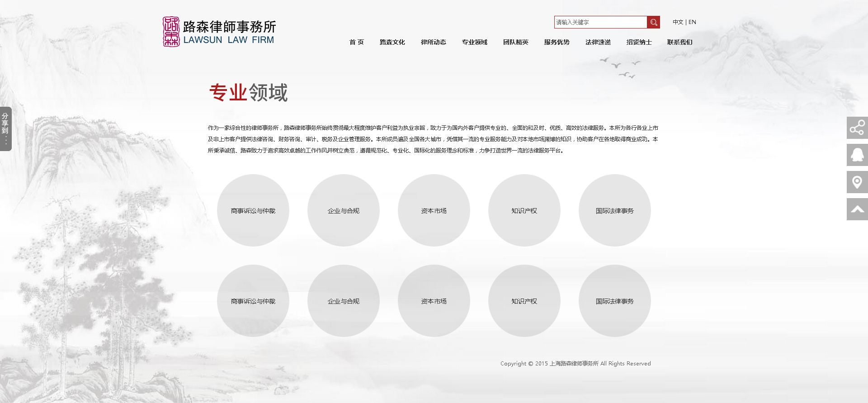Open the bottom-row 企业与合规 circle
The image size is (868, 403).
(x=344, y=301)
